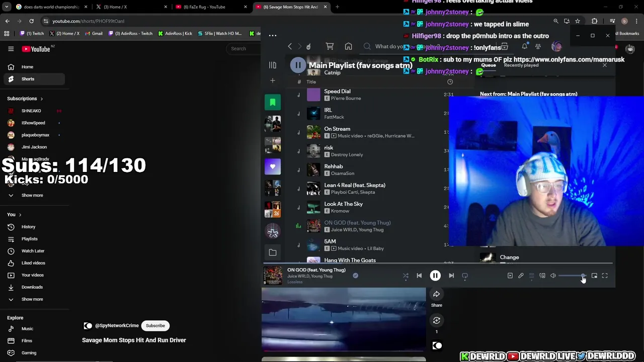The image size is (644, 362).
Task: Play the song Lean 4 Real
Action: point(355,186)
